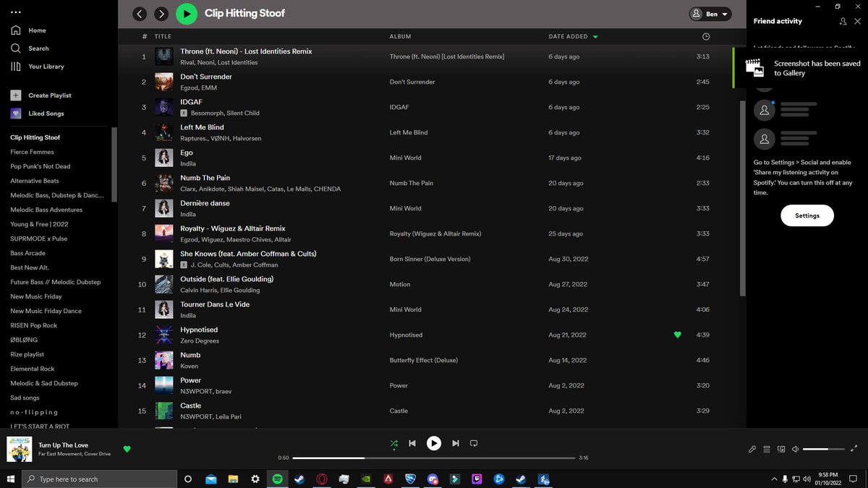This screenshot has width=868, height=488.
Task: Navigate back with the left arrow button
Action: pos(140,14)
